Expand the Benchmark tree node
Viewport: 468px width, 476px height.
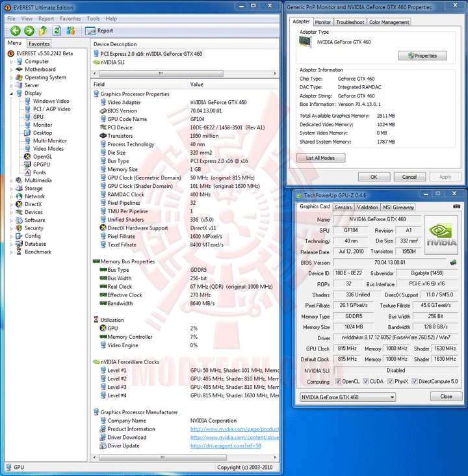pos(12,252)
